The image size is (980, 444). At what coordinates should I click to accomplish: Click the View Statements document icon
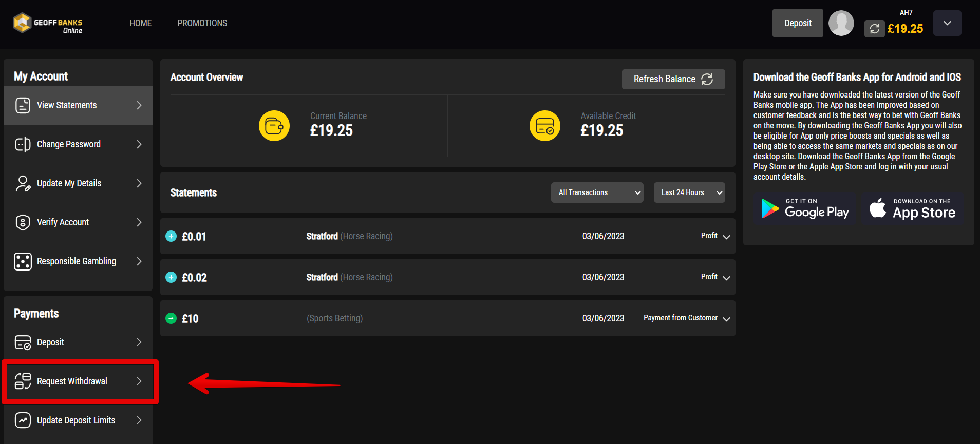[x=23, y=105]
